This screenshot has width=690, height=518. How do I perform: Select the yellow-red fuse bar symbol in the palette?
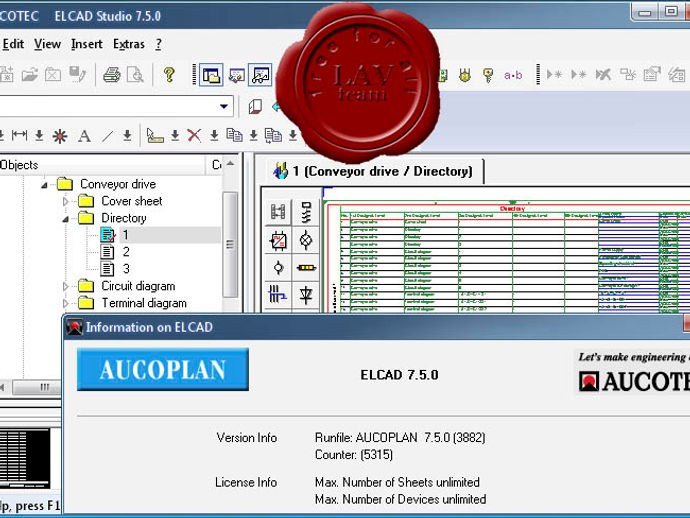306,268
